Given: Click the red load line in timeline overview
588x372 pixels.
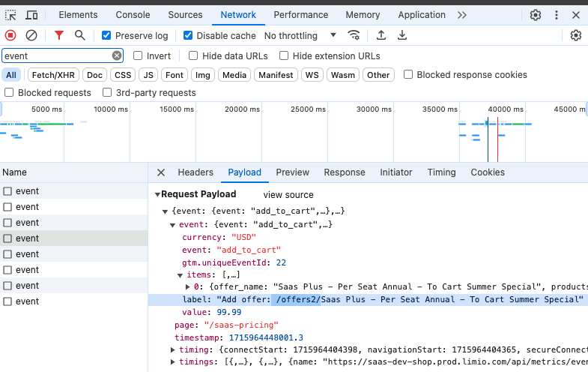Looking at the screenshot, I should [497, 139].
